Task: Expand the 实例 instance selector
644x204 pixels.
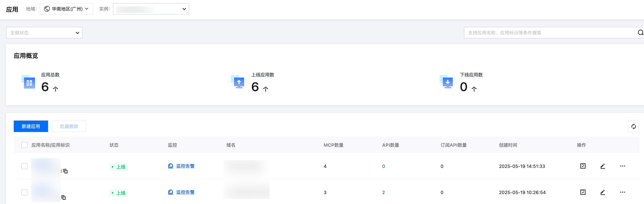Action: point(151,9)
